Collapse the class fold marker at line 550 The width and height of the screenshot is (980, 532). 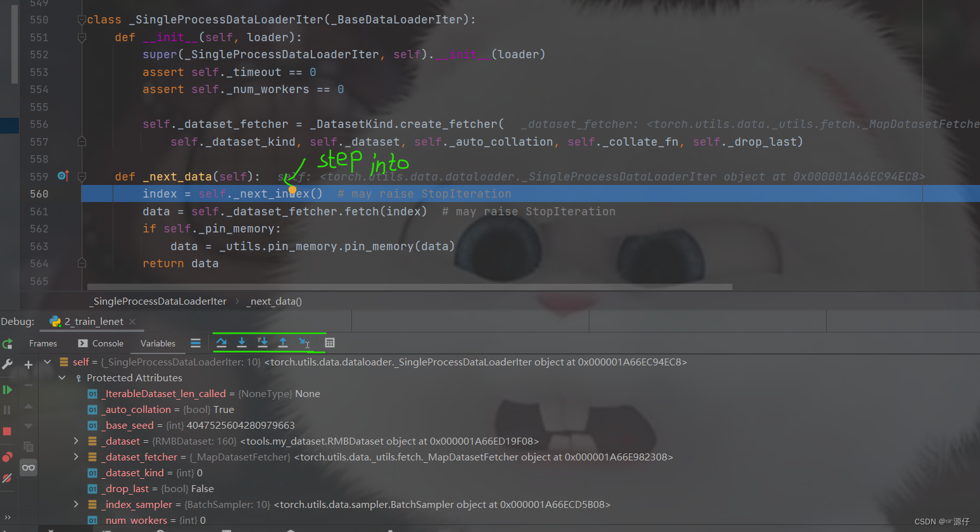82,20
